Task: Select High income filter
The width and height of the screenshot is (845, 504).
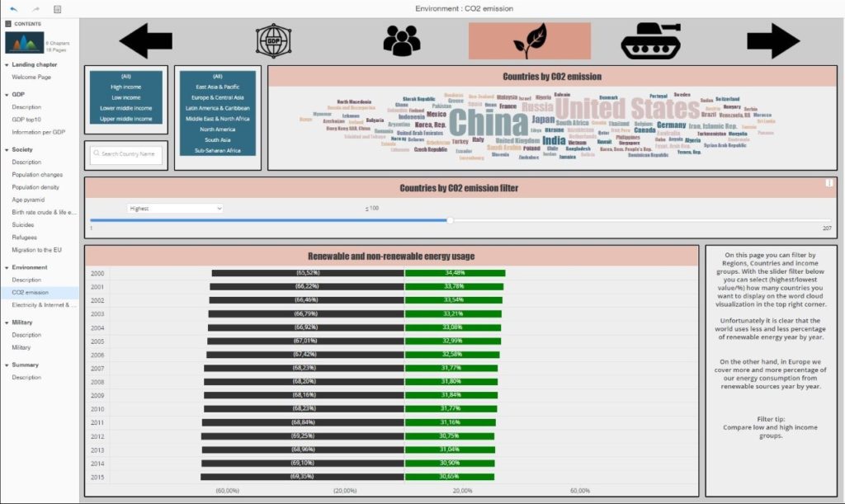Action: click(126, 87)
